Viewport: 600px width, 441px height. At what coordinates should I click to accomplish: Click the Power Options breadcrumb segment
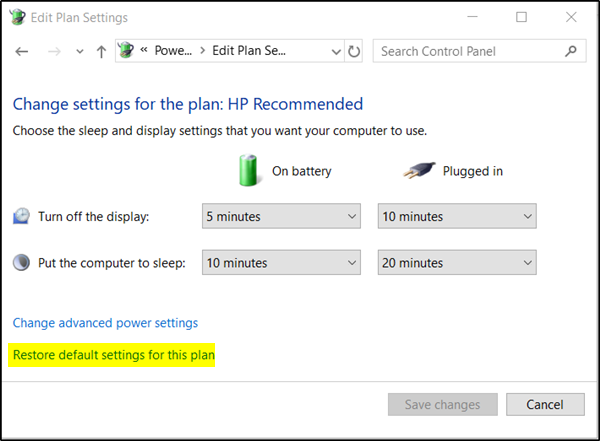(172, 51)
